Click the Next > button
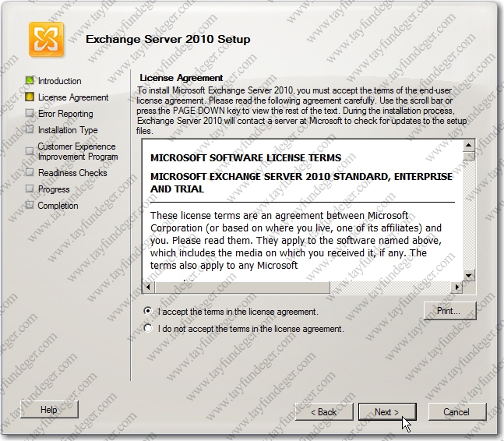The height and width of the screenshot is (441, 504). [387, 411]
